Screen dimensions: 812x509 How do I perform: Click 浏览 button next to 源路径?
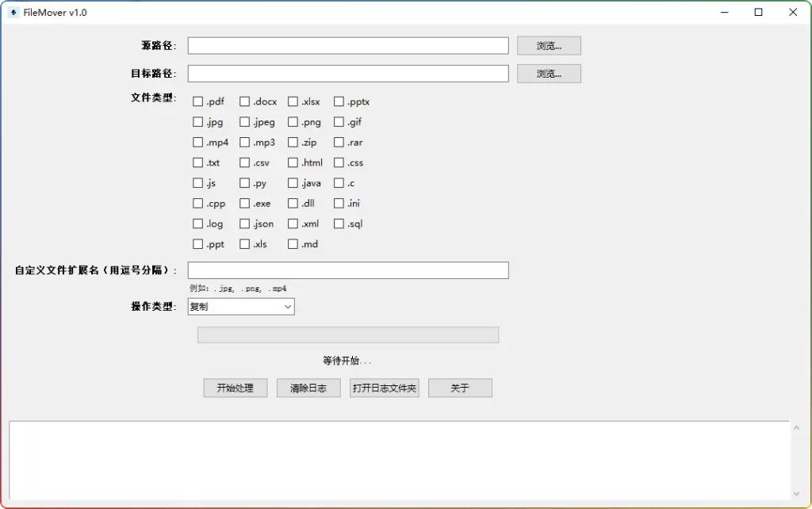(549, 46)
